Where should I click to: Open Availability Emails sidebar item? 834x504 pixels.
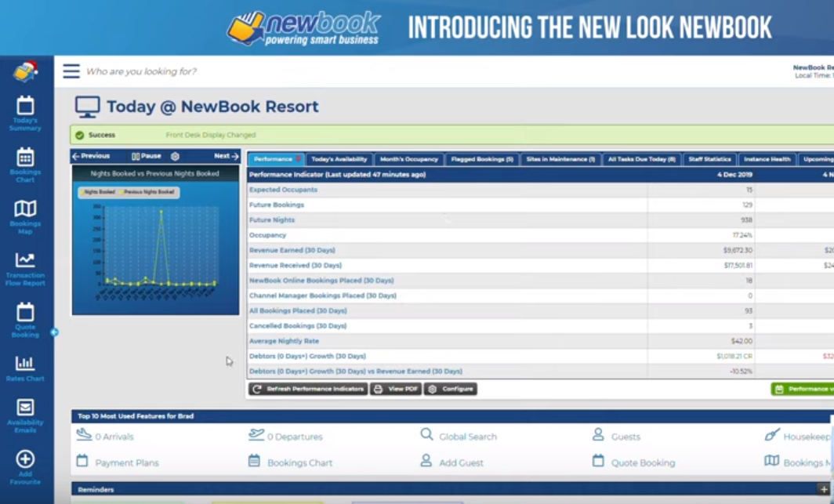tap(25, 415)
